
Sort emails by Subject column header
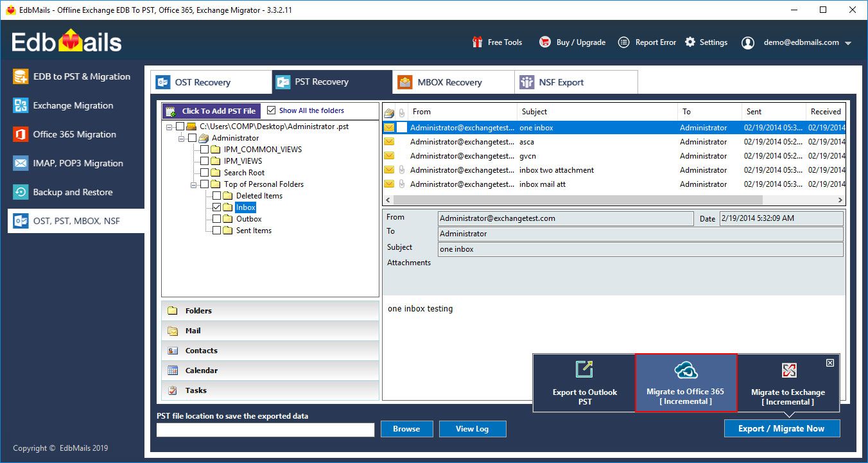coord(597,112)
